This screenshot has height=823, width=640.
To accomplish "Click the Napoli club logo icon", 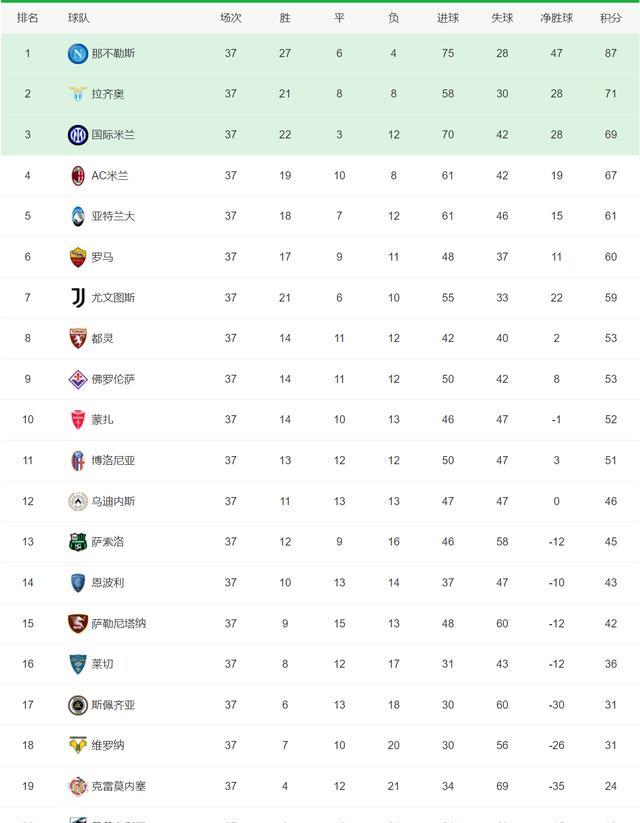I will 78,54.
